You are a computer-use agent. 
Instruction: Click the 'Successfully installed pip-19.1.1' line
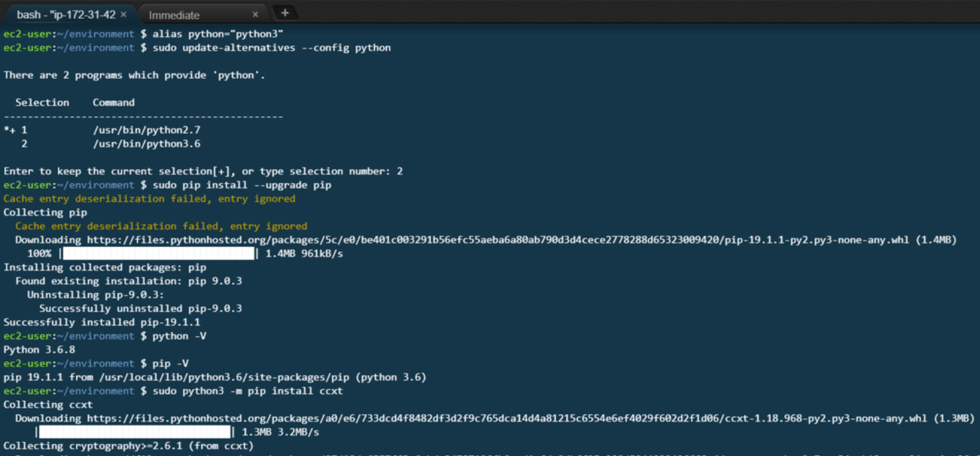click(x=102, y=322)
